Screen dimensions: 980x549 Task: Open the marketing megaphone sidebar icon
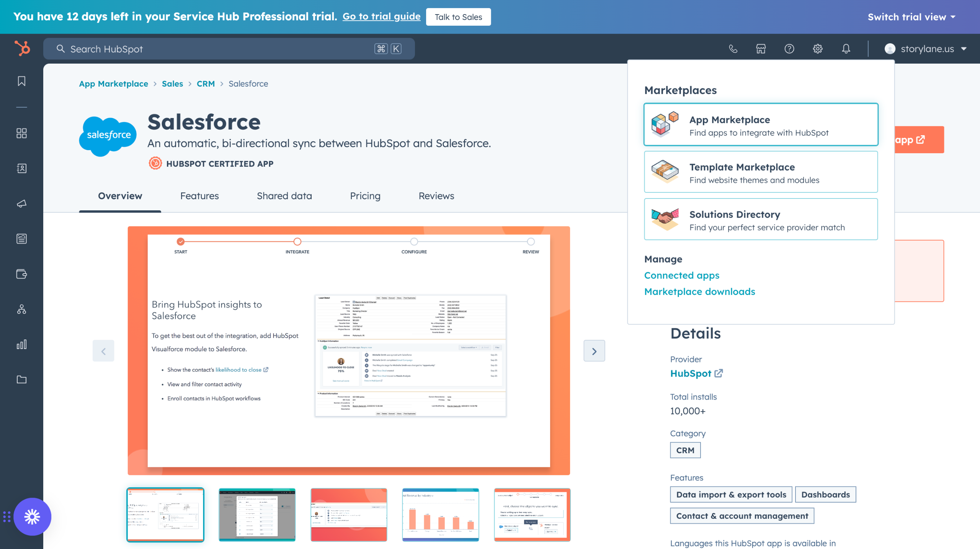pos(21,203)
